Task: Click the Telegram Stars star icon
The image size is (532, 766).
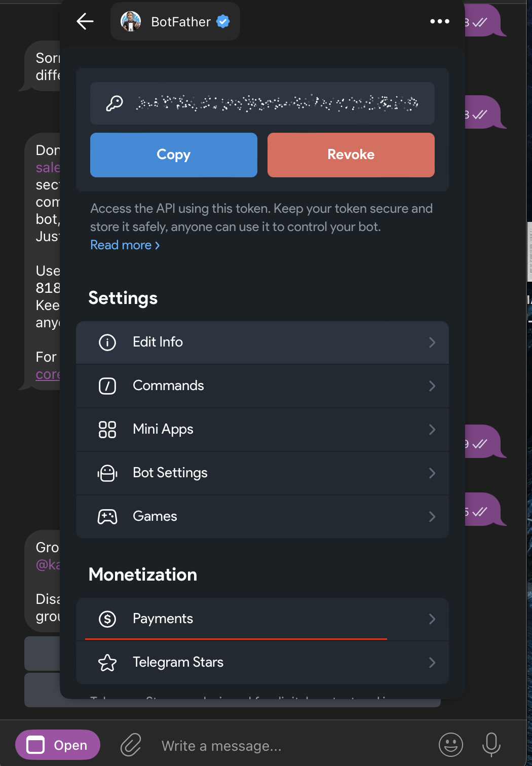Action: [107, 663]
